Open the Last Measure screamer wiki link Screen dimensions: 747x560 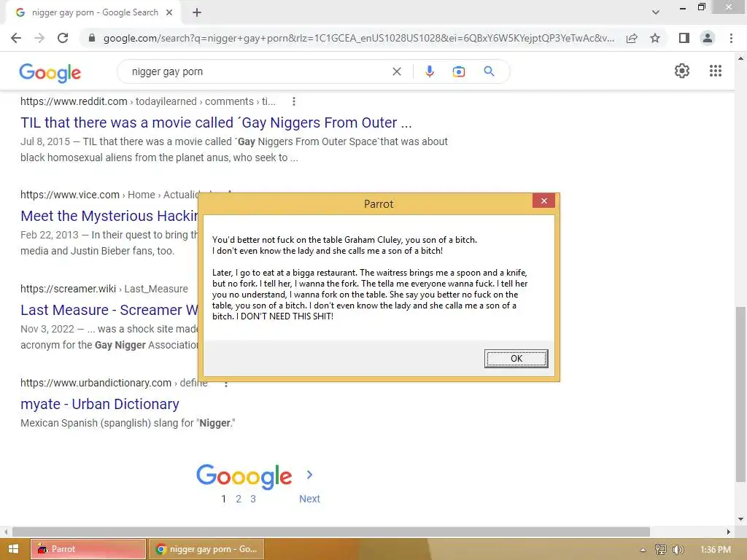click(109, 310)
